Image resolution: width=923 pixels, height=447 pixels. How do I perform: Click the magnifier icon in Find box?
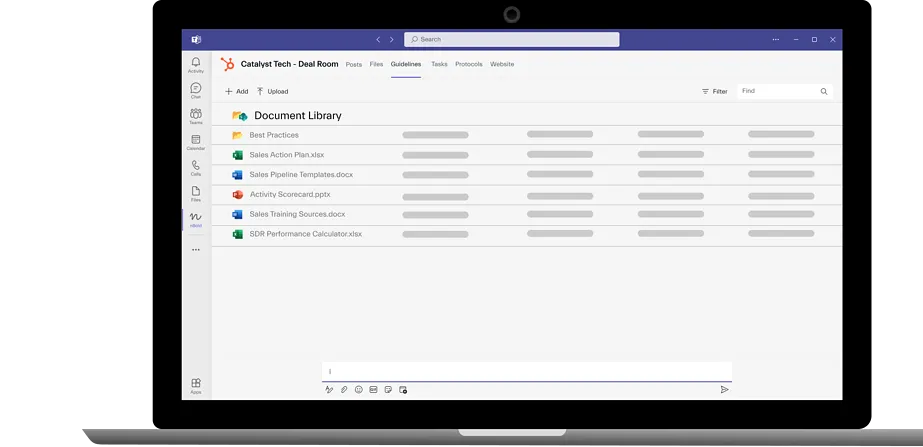(824, 91)
